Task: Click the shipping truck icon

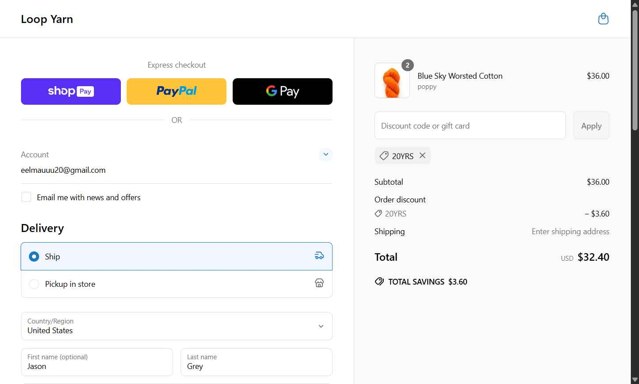Action: 320,256
